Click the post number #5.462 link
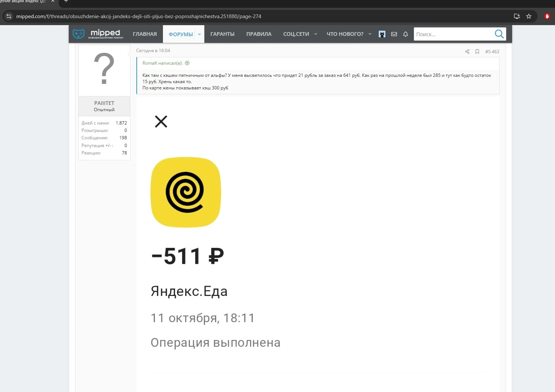 [492, 52]
